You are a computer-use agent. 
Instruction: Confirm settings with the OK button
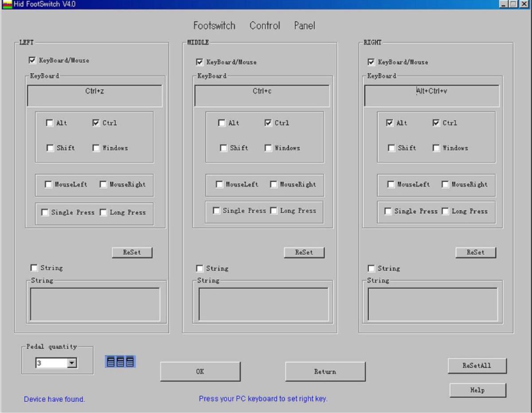point(200,372)
